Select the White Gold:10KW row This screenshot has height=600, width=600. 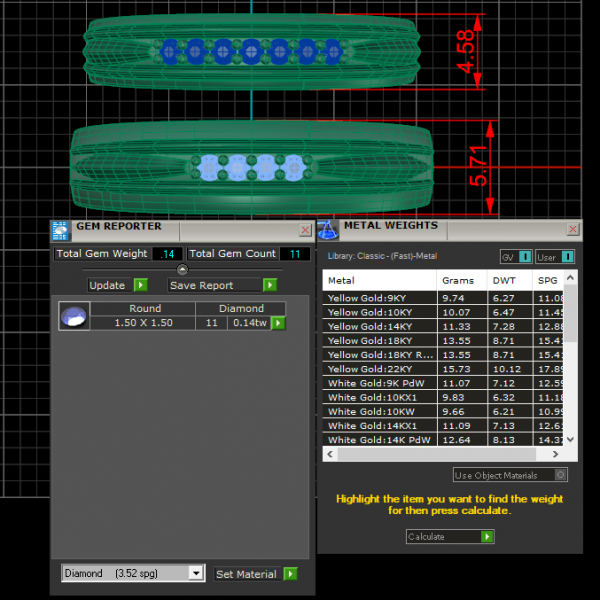380,411
